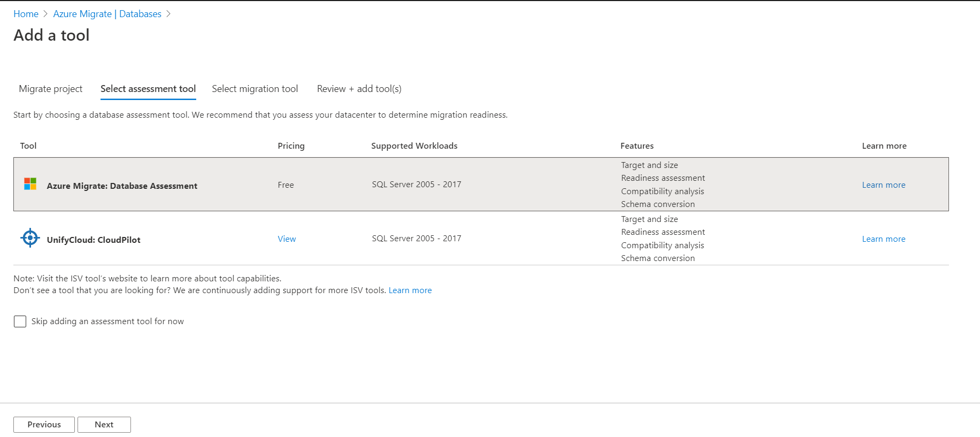Open Home breadcrumb link
This screenshot has height=437, width=980.
coord(26,14)
